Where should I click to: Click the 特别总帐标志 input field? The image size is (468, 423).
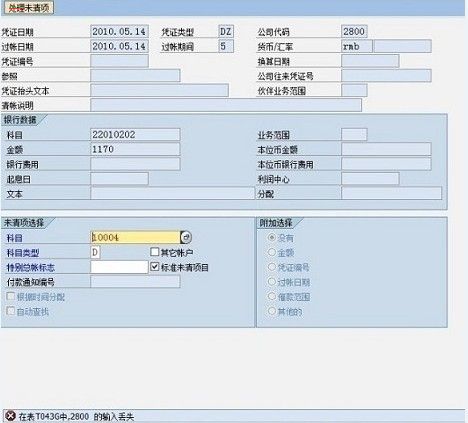click(x=119, y=267)
